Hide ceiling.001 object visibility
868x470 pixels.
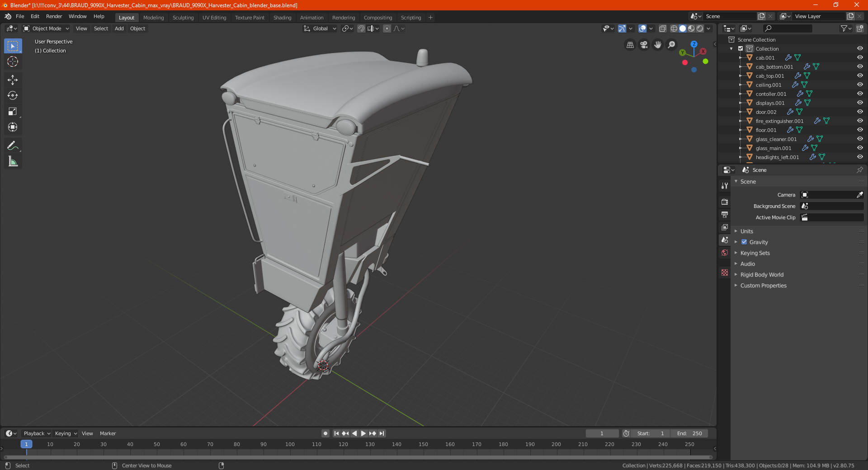pos(860,85)
